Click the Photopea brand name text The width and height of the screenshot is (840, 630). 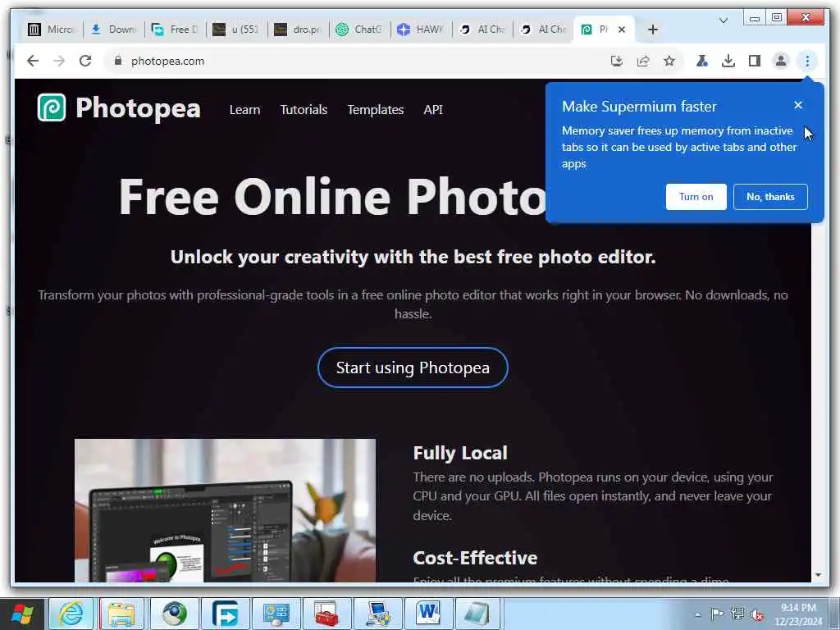[x=138, y=108]
